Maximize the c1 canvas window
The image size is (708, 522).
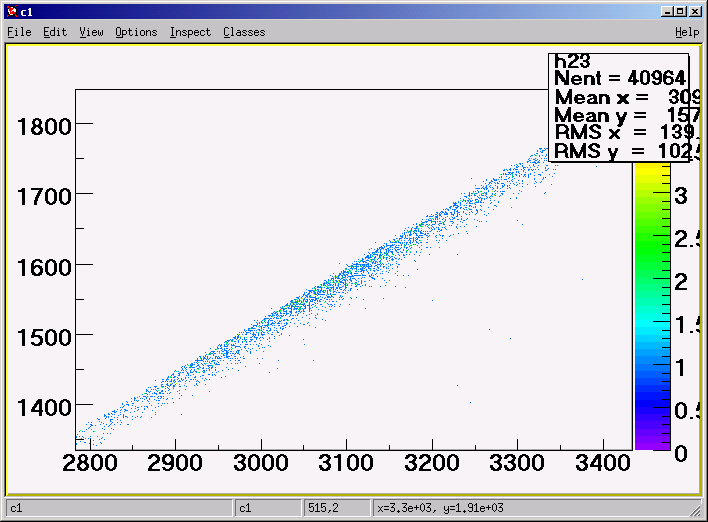[680, 12]
